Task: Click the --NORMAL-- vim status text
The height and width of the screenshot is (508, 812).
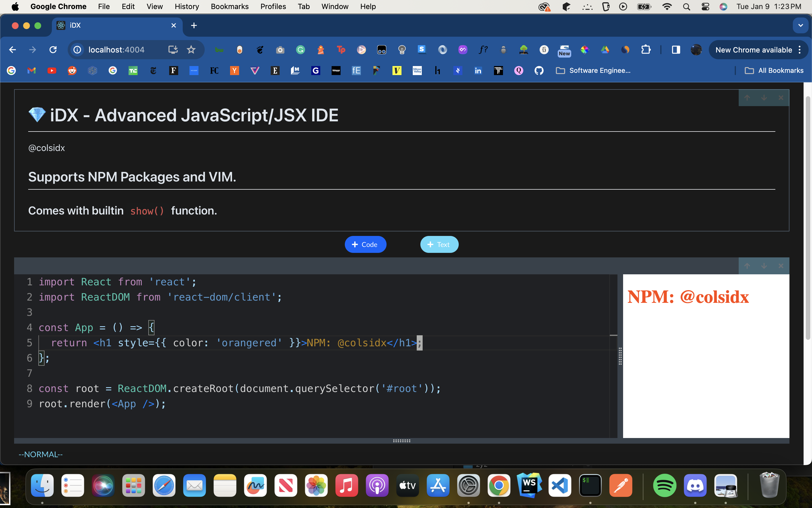Action: click(x=41, y=454)
